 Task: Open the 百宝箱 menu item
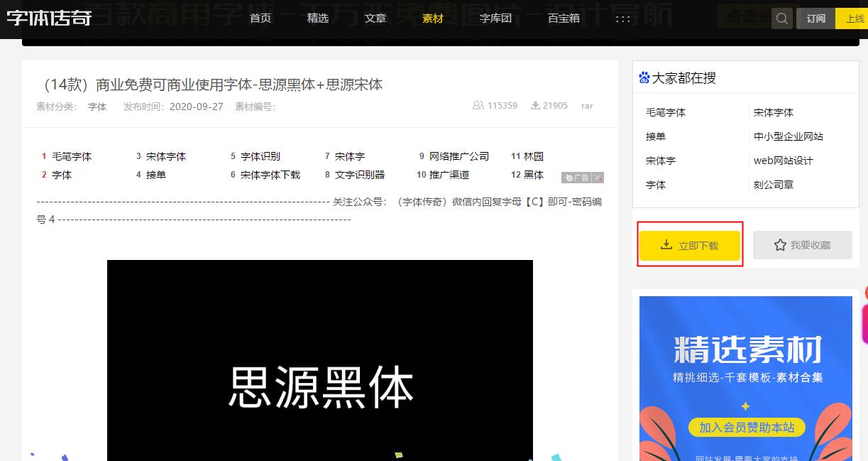tap(563, 18)
